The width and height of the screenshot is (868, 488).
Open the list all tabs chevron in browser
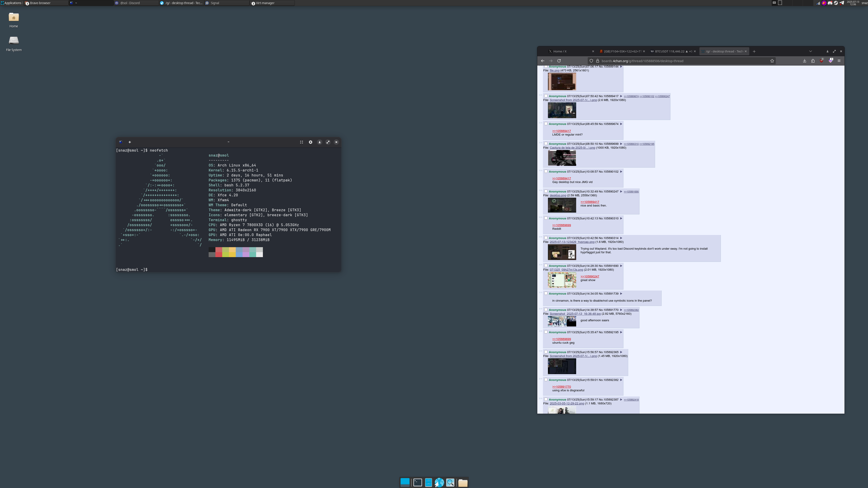(x=810, y=52)
